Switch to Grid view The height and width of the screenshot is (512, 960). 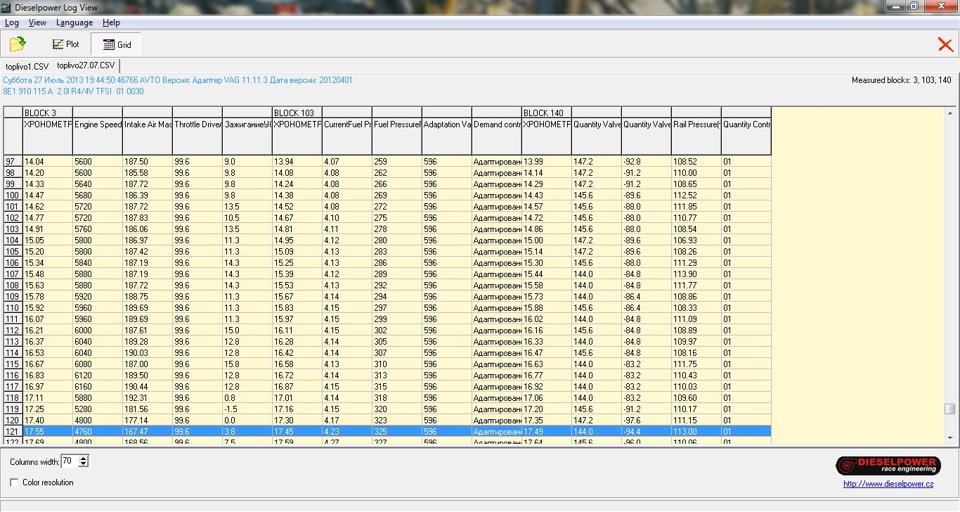pos(116,44)
